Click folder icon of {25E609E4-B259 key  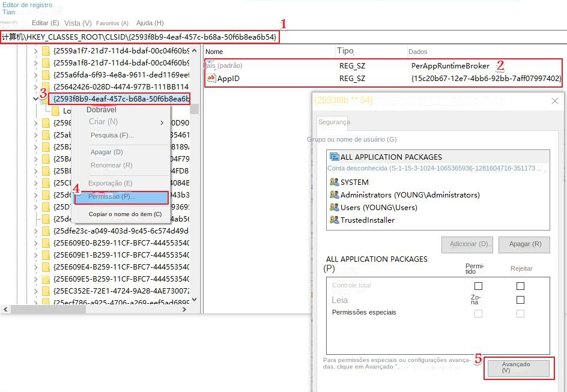coord(46,267)
